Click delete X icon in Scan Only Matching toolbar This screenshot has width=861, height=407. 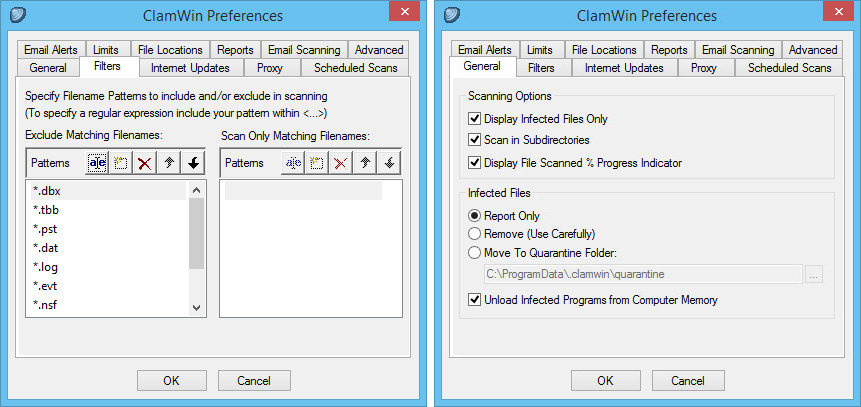click(x=340, y=163)
